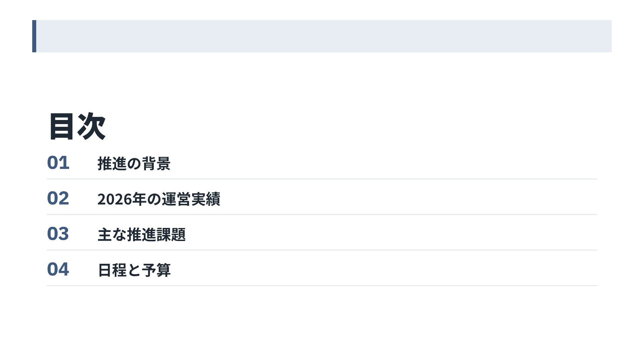This screenshot has height=362, width=644.
Task: Click the empty light-blue header banner
Action: (x=324, y=36)
